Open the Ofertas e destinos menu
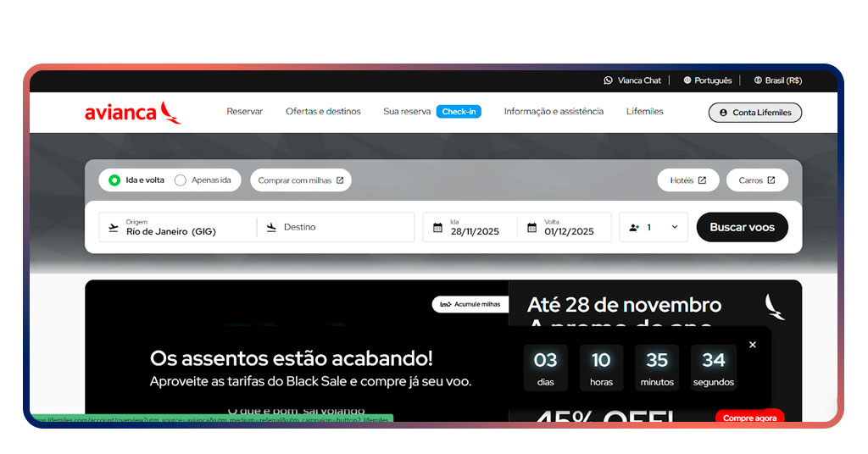This screenshot has width=868, height=454. (x=323, y=111)
